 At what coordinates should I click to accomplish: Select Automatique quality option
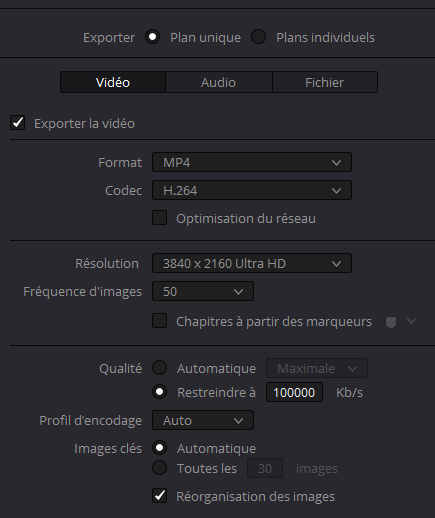160,368
